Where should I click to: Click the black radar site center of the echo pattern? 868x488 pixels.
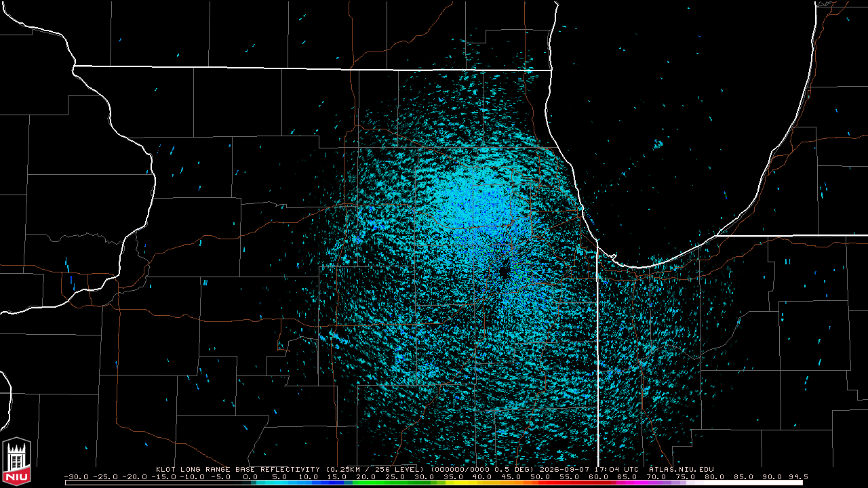(504, 271)
